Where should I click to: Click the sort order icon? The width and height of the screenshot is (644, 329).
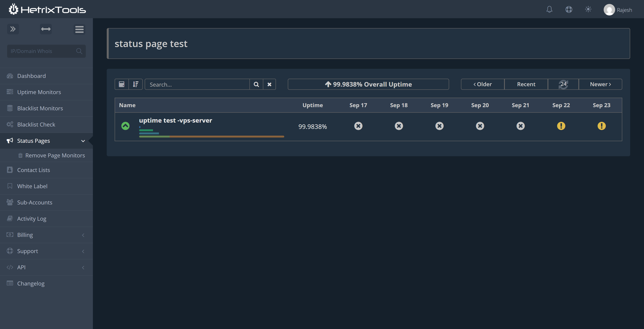(x=135, y=84)
